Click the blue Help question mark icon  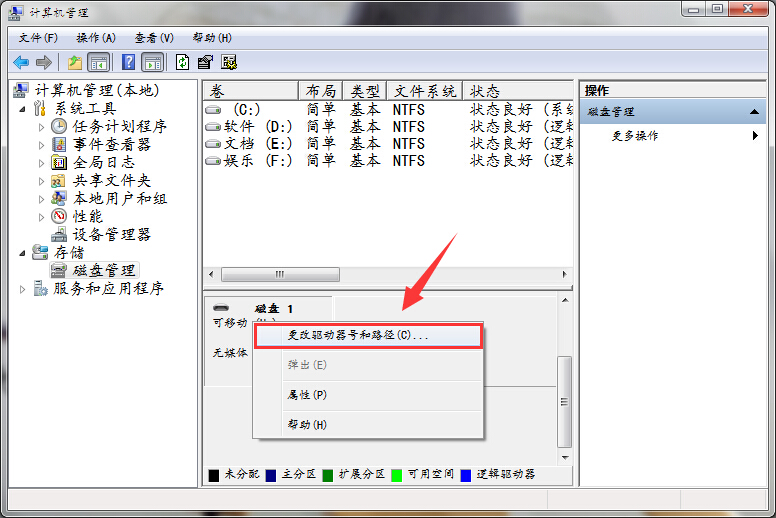click(128, 62)
